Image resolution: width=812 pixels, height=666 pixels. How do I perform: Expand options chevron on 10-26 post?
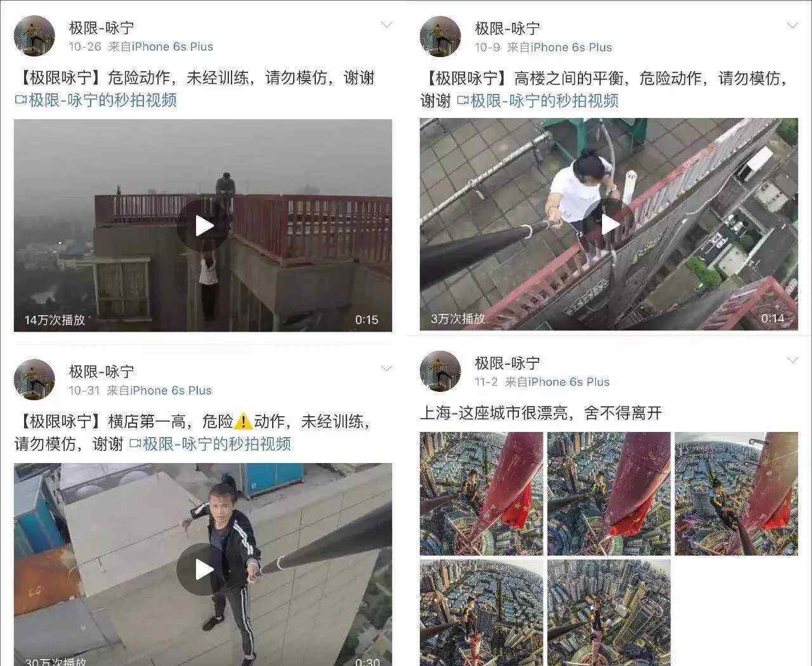[386, 25]
